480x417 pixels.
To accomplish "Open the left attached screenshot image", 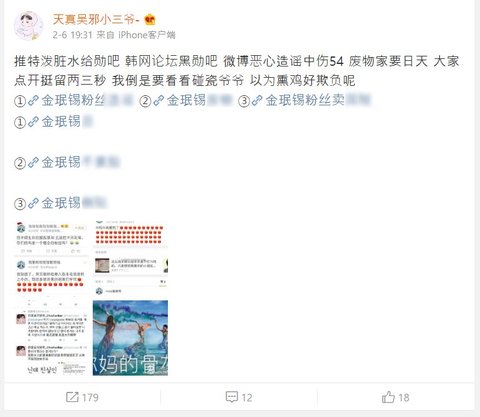I will 52,298.
